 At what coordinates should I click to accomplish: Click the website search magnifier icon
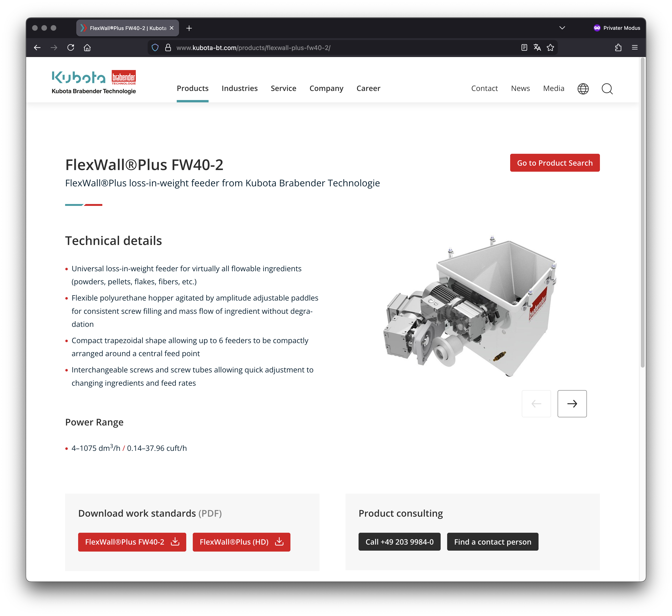(607, 89)
